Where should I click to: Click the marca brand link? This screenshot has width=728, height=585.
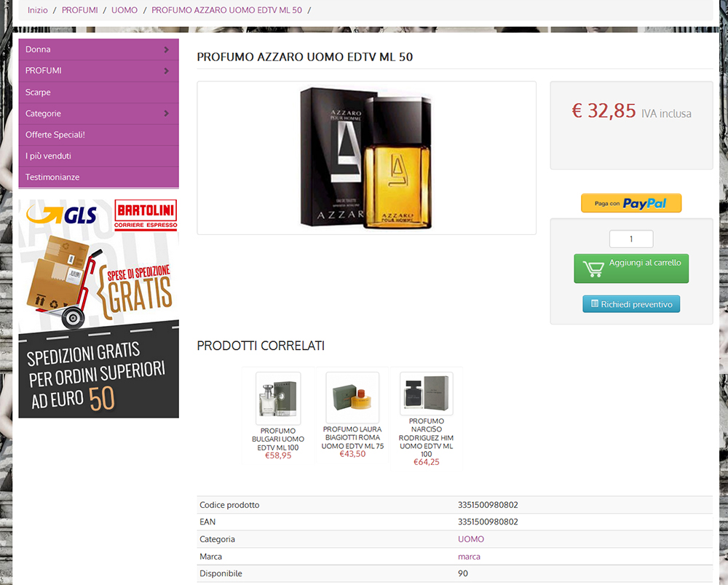pyautogui.click(x=469, y=557)
